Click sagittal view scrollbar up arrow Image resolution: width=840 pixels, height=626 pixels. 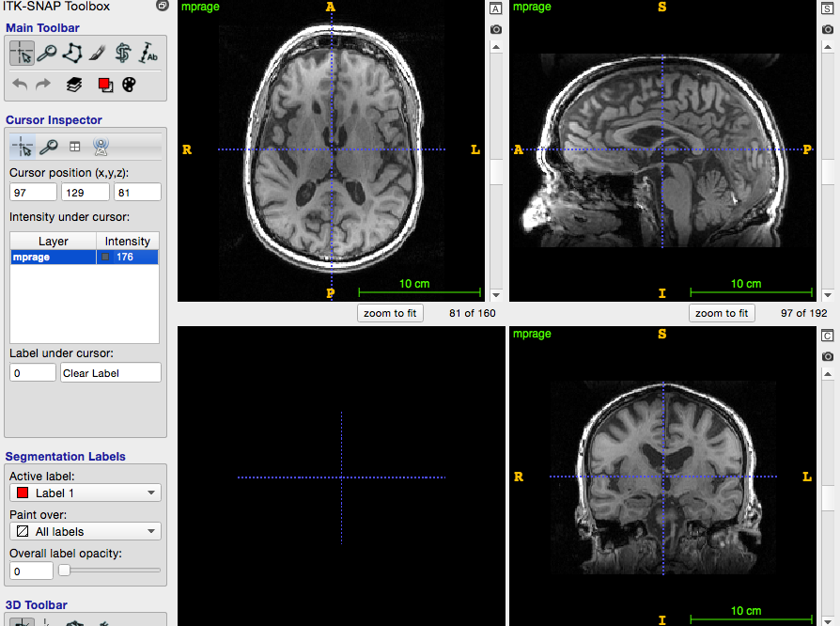[x=828, y=48]
